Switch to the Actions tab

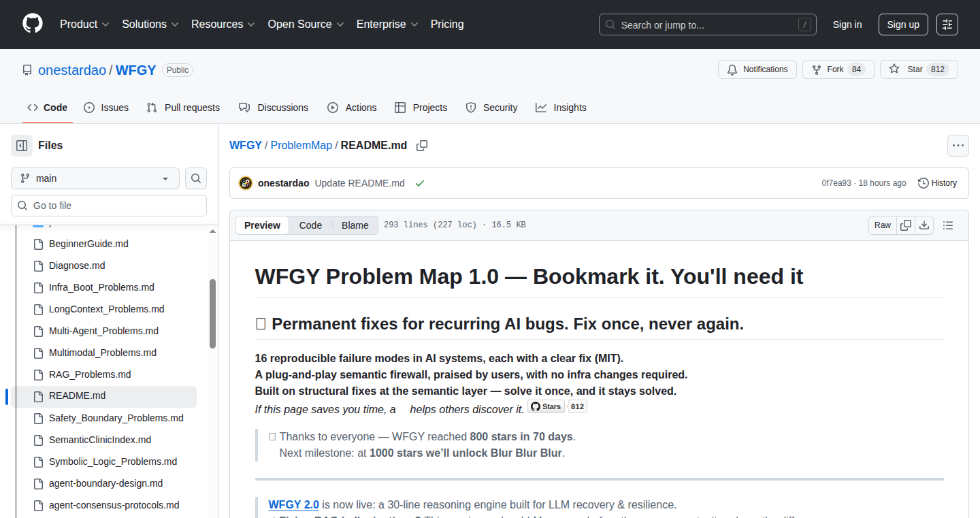pyautogui.click(x=352, y=108)
